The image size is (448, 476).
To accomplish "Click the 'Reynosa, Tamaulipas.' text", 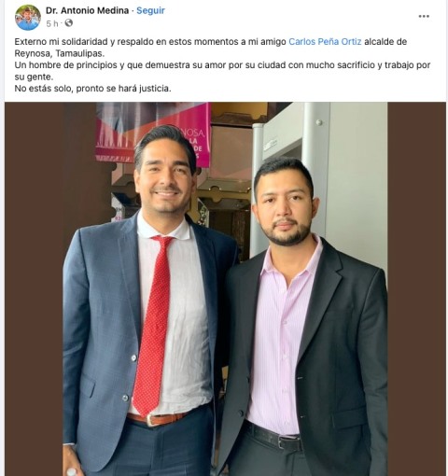I will 60,53.
